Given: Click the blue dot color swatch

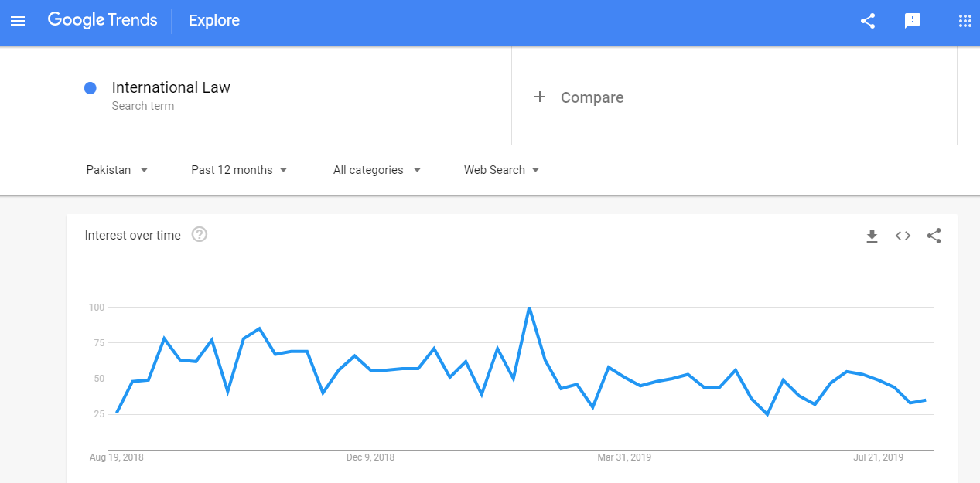Looking at the screenshot, I should (x=90, y=88).
